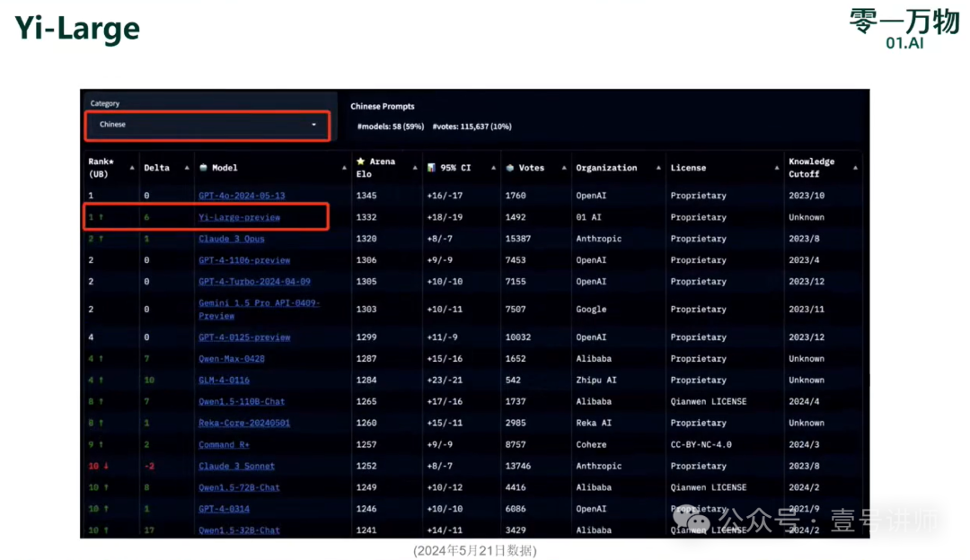Click the Claude 3 Sonnet link
Image resolution: width=970 pixels, height=560 pixels.
coord(236,467)
